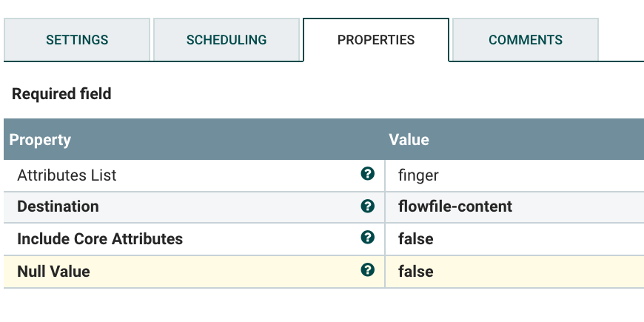Go to the Comments tab
Viewport: 644px width, 322px height.
[x=526, y=40]
